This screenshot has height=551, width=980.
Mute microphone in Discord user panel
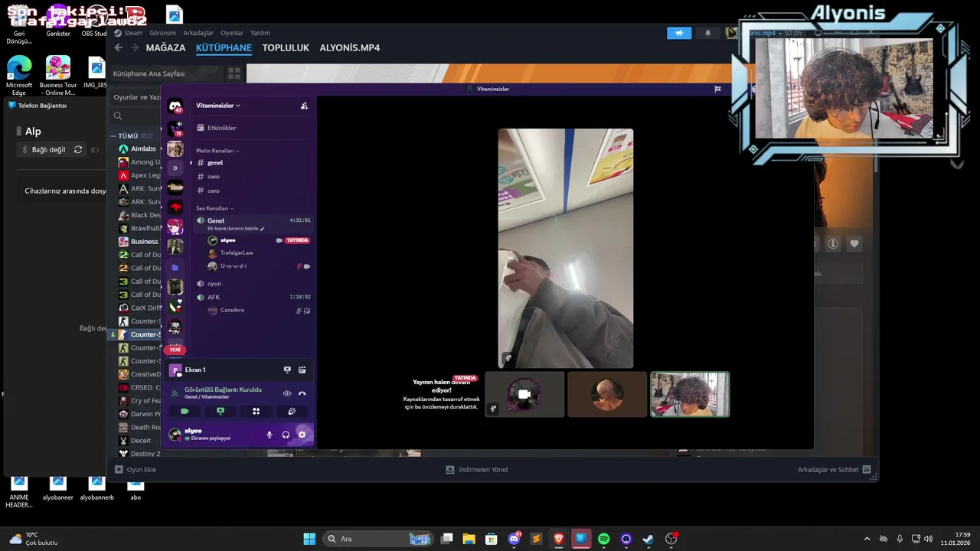click(269, 435)
